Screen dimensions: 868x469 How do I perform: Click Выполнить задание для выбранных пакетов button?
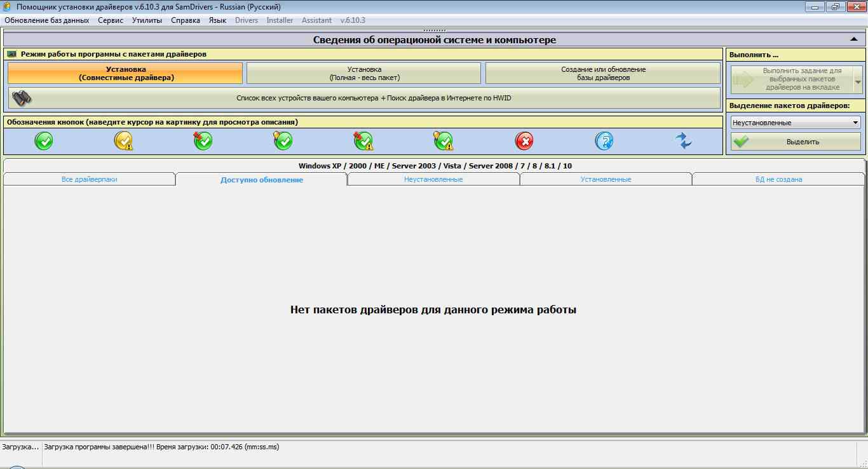tap(792, 81)
